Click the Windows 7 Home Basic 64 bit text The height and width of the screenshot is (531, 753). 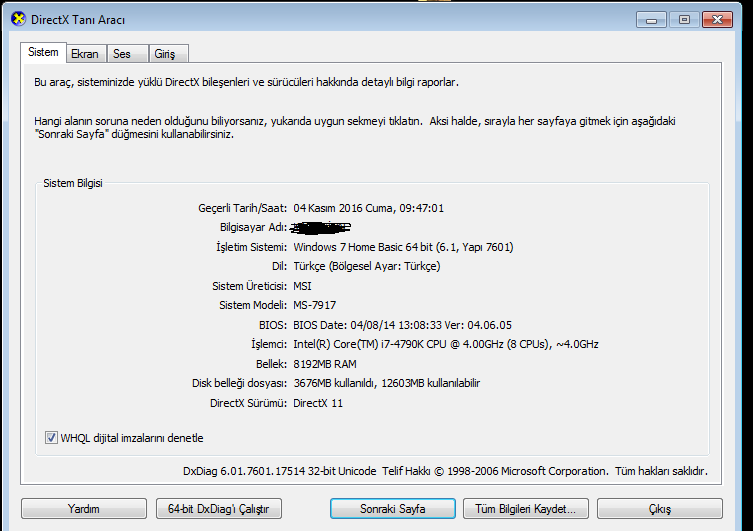click(363, 247)
